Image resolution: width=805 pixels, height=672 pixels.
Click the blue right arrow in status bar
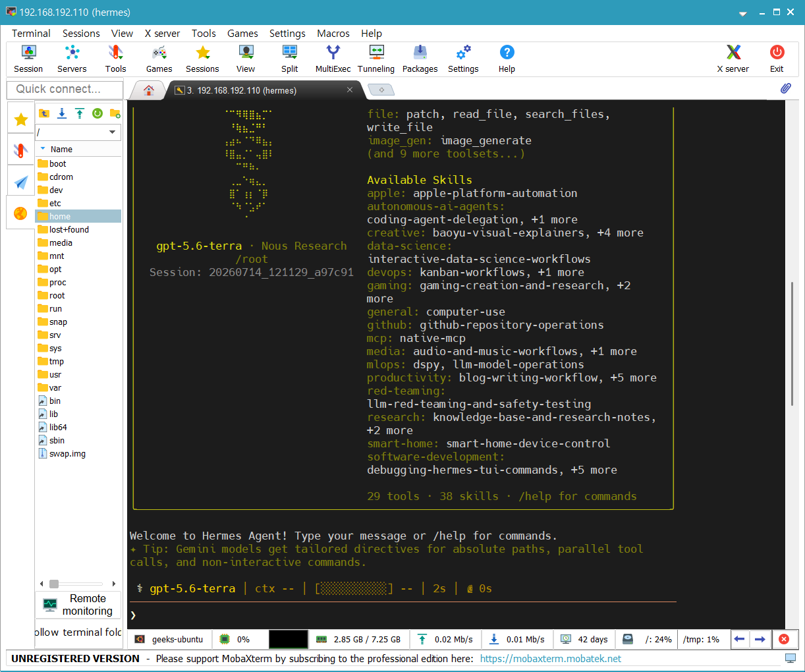760,639
